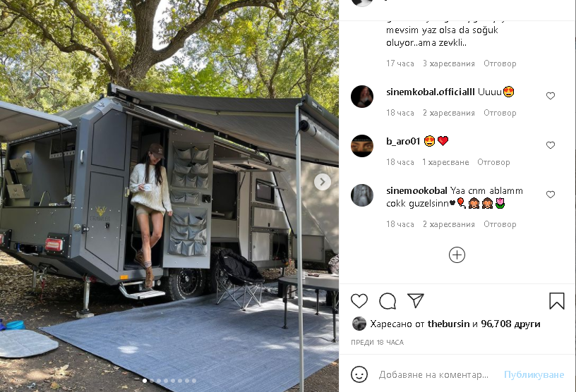Share the post via paper plane icon
The height and width of the screenshot is (392, 576).
[x=416, y=300]
